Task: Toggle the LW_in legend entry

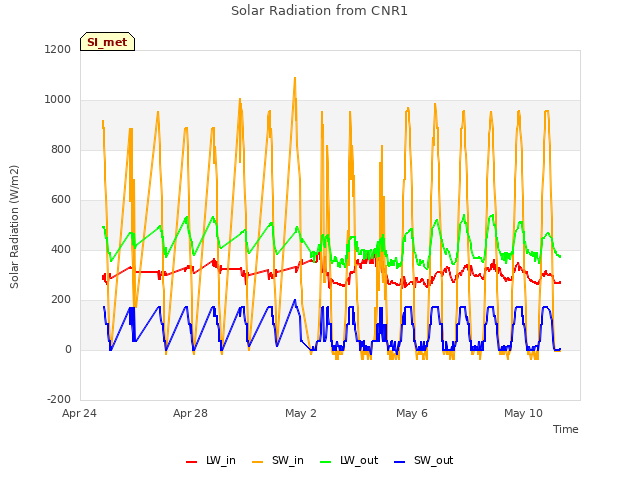Action: coord(211,460)
